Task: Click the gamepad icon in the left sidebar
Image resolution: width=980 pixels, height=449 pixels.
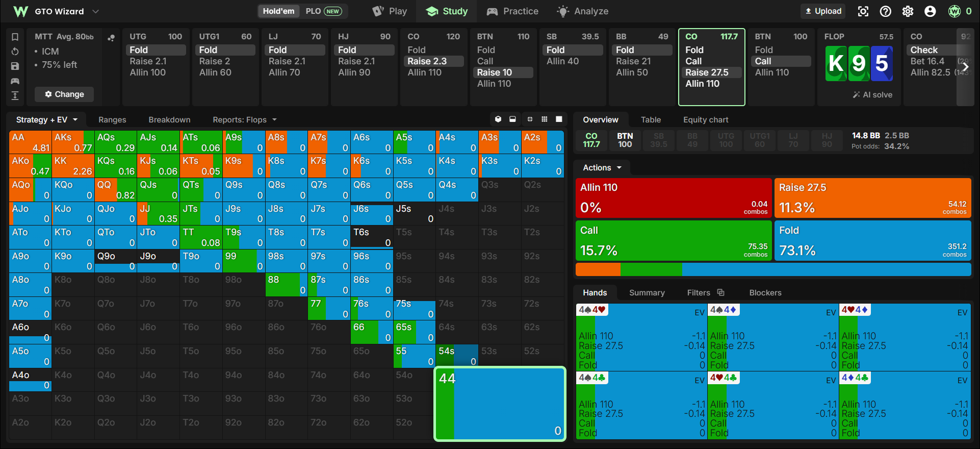Action: pyautogui.click(x=15, y=81)
